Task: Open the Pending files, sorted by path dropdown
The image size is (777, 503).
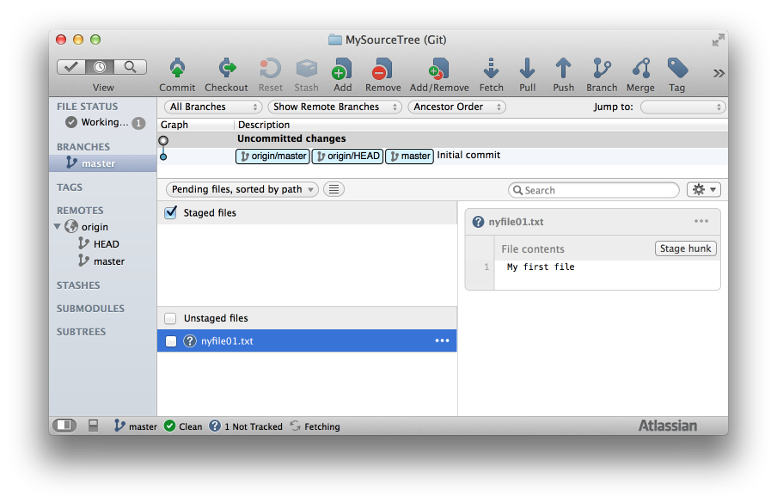Action: 242,189
